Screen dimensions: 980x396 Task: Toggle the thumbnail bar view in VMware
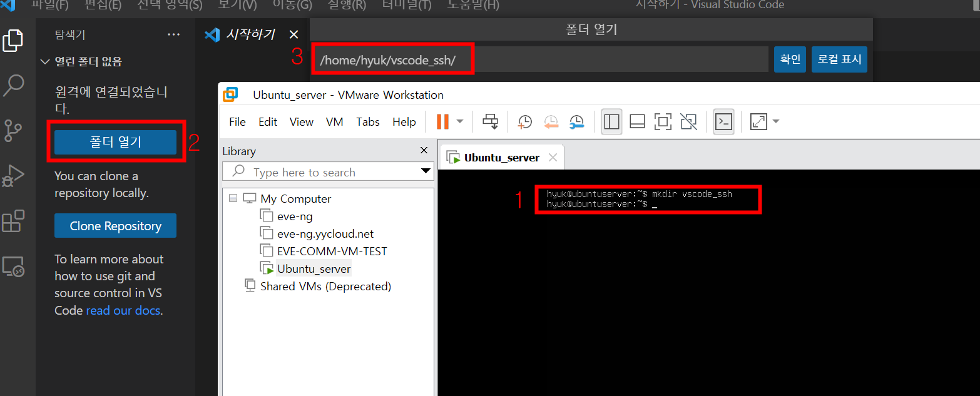(x=637, y=121)
